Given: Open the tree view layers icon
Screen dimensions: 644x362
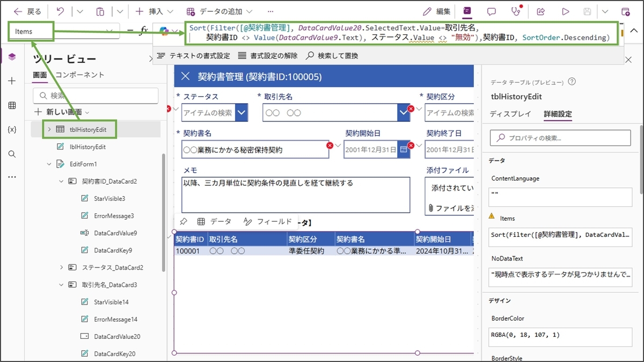Looking at the screenshot, I should point(12,56).
